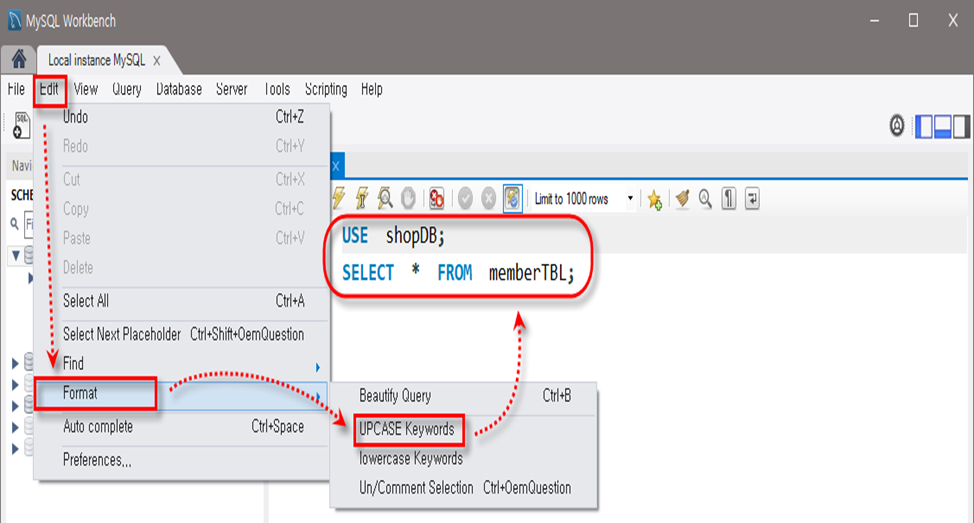Toggle the left sidebar panel icon
The height and width of the screenshot is (523, 974).
point(924,126)
